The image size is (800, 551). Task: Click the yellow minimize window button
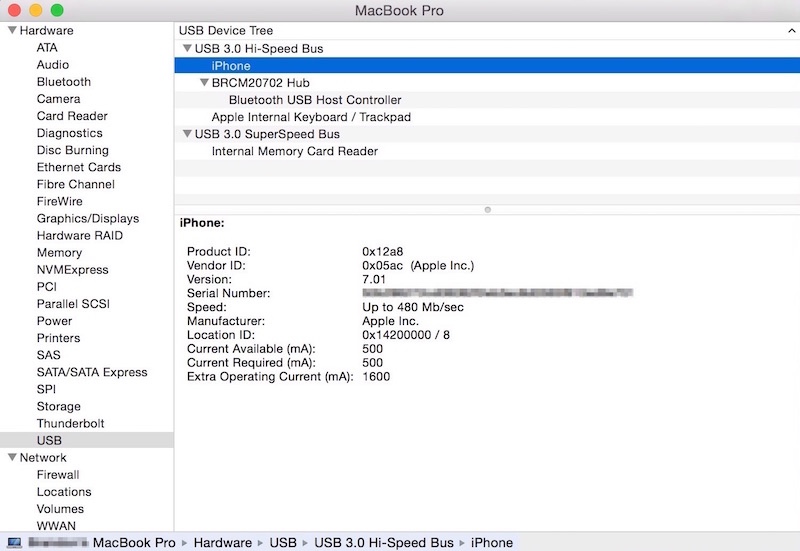pos(35,10)
